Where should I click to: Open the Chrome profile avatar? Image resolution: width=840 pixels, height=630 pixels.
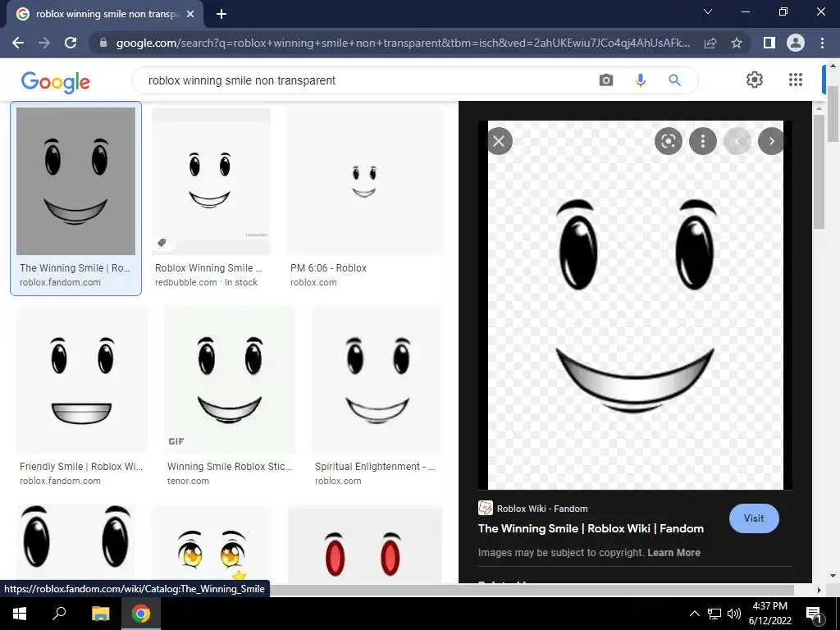point(796,43)
